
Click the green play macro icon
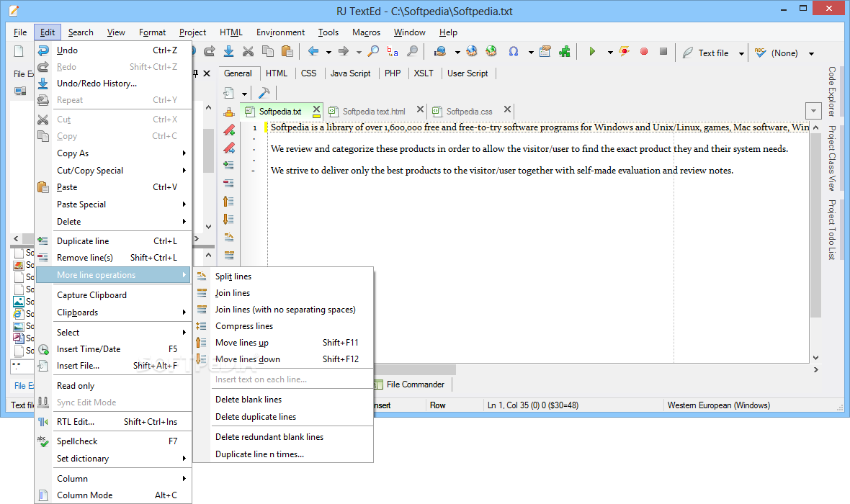coord(592,52)
